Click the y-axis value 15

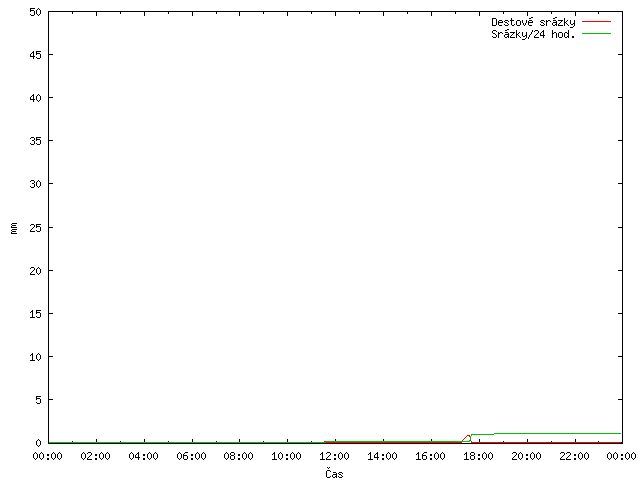pyautogui.click(x=36, y=314)
